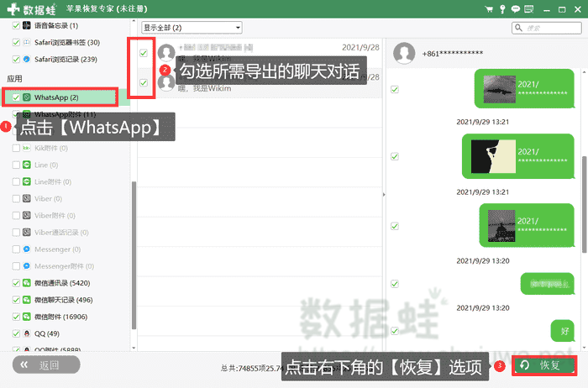The width and height of the screenshot is (588, 388).
Task: Click the magnifier icon in search box
Action: 518,28
